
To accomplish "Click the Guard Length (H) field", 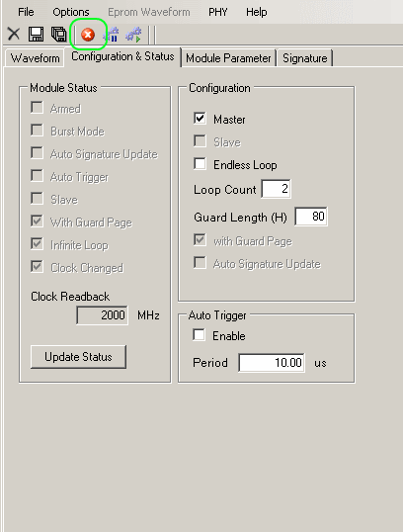I will click(311, 217).
